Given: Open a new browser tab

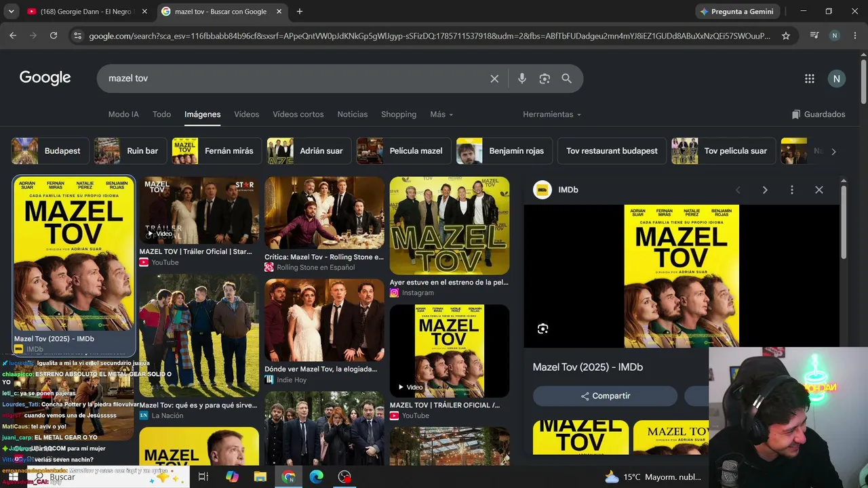Looking at the screenshot, I should 300,12.
